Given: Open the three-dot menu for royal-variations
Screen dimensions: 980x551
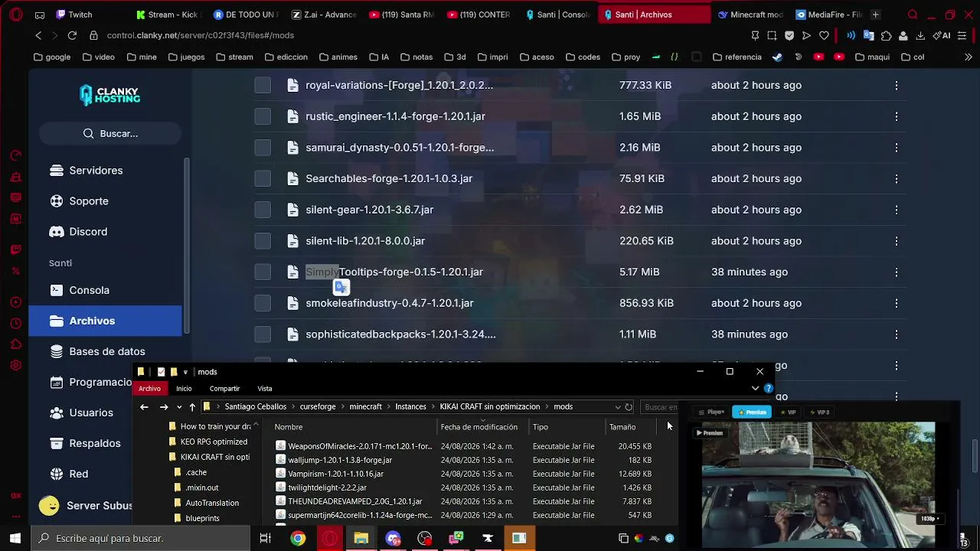Looking at the screenshot, I should tap(896, 85).
